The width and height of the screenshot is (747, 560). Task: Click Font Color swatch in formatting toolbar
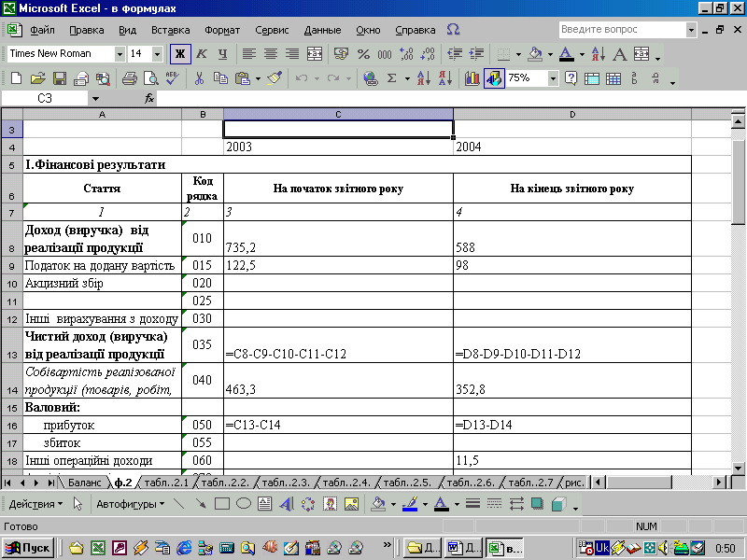tap(567, 54)
